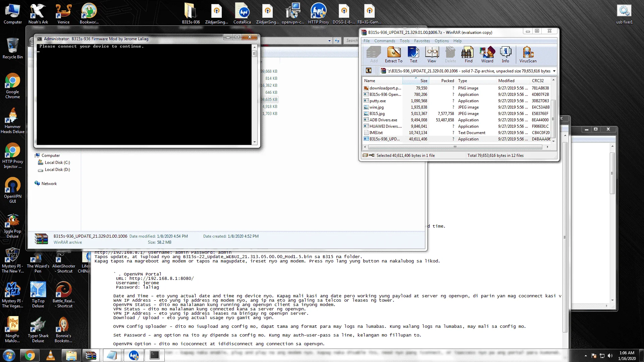Open OpenVPN GUI desktop shortcut
644x362 pixels.
(x=12, y=190)
